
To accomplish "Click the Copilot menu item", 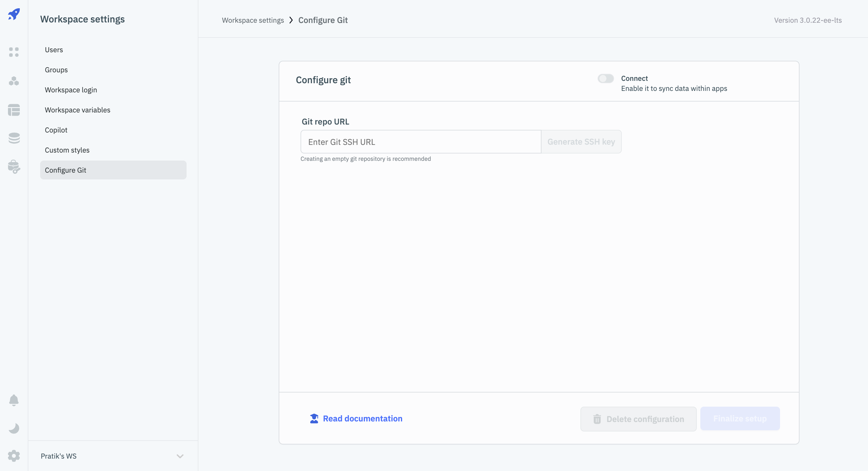I will pos(56,130).
